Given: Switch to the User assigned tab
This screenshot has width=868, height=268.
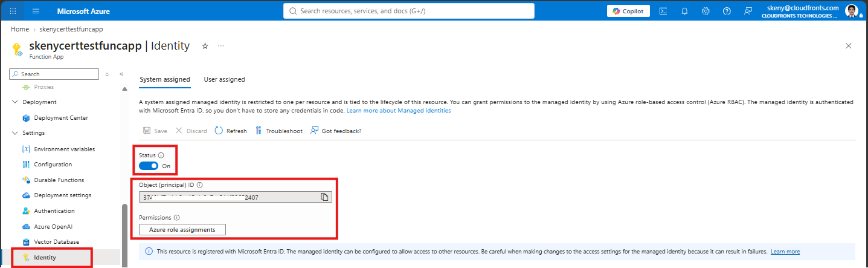Looking at the screenshot, I should point(225,79).
